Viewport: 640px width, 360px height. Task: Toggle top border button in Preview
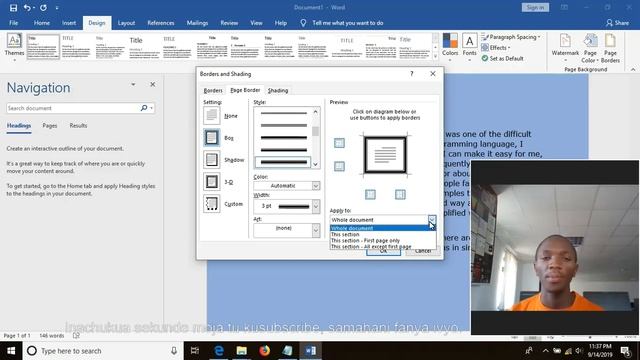click(x=339, y=143)
